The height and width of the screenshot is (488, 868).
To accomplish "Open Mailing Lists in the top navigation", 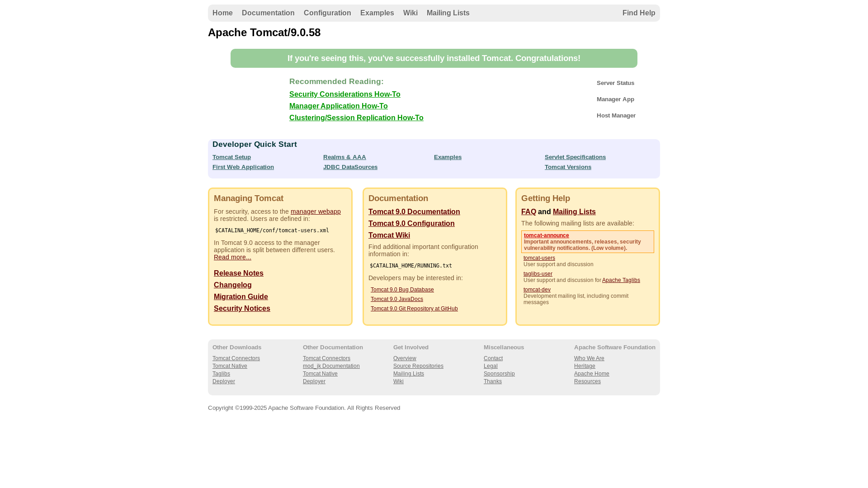I will 448,13.
